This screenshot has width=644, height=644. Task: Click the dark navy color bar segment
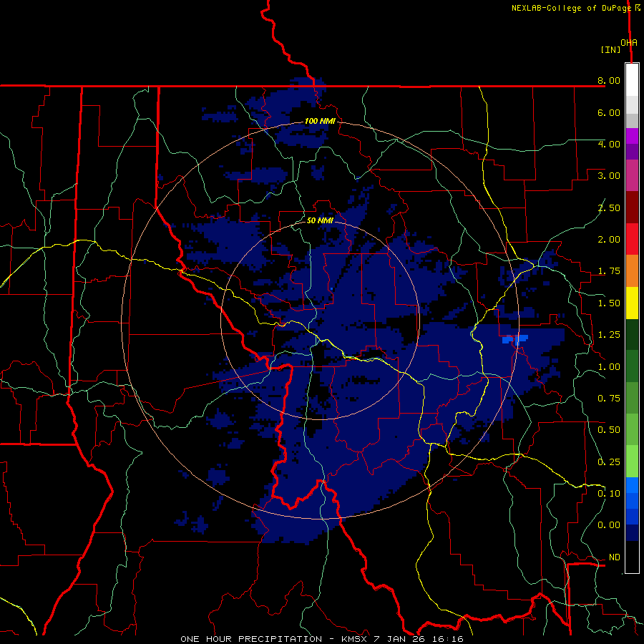click(632, 533)
